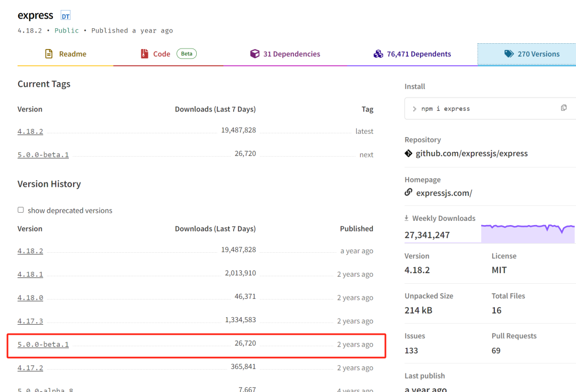Screen dimensions: 576x392
Task: Click the Version History heading
Action: pos(49,183)
